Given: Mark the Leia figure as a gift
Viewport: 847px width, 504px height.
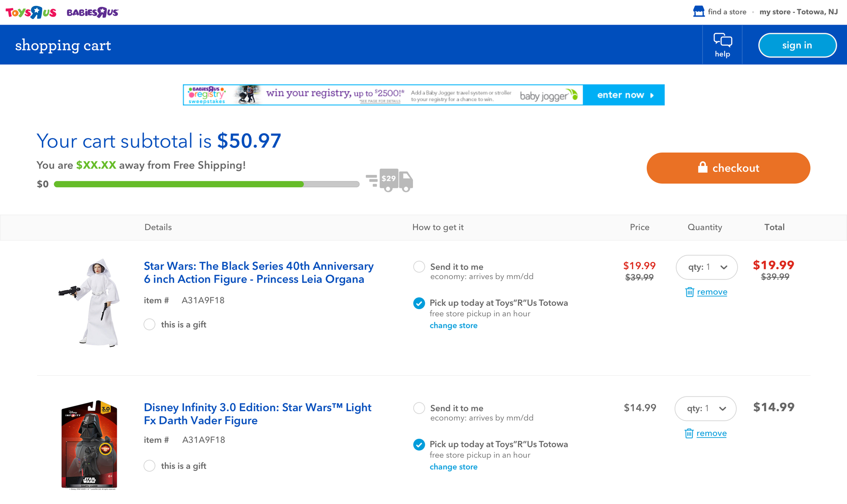Looking at the screenshot, I should (x=149, y=324).
